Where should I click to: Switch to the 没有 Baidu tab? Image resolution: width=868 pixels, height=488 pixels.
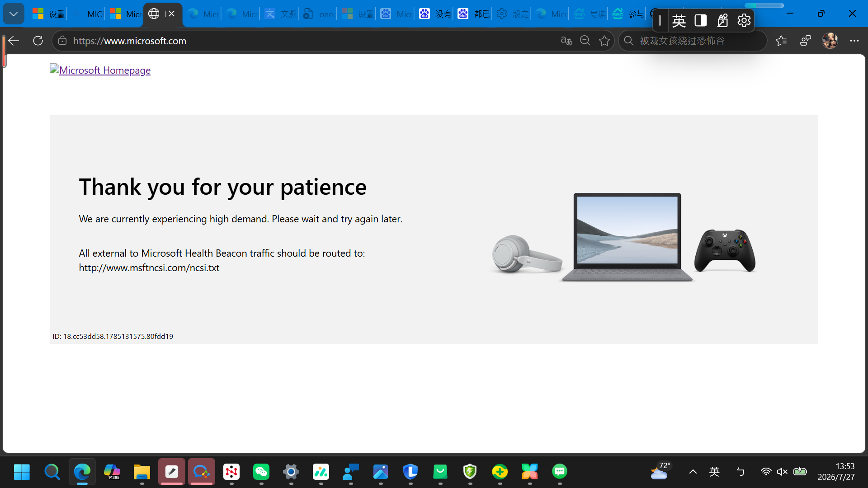point(434,14)
